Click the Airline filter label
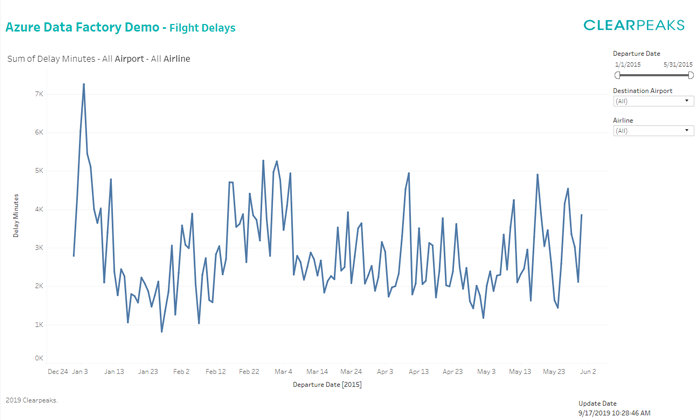Image resolution: width=700 pixels, height=420 pixels. [x=623, y=121]
